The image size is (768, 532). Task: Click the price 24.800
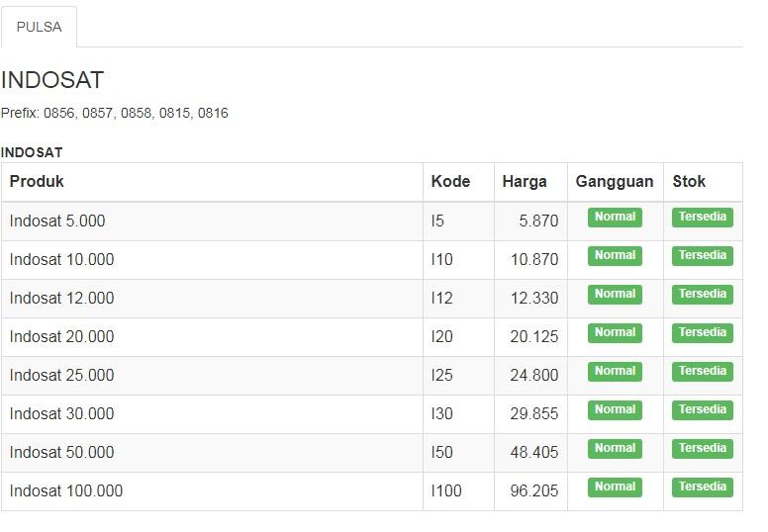[x=534, y=376]
